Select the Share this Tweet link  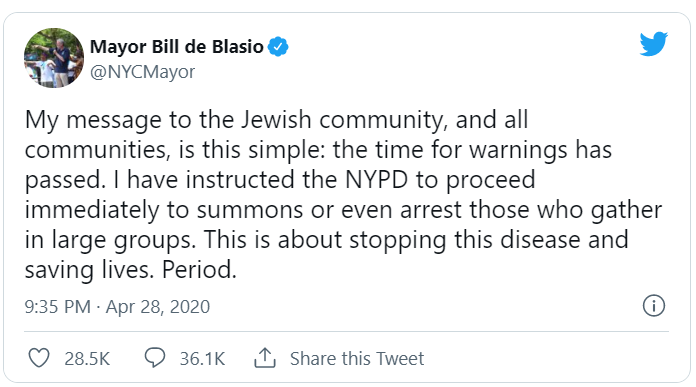tap(357, 359)
